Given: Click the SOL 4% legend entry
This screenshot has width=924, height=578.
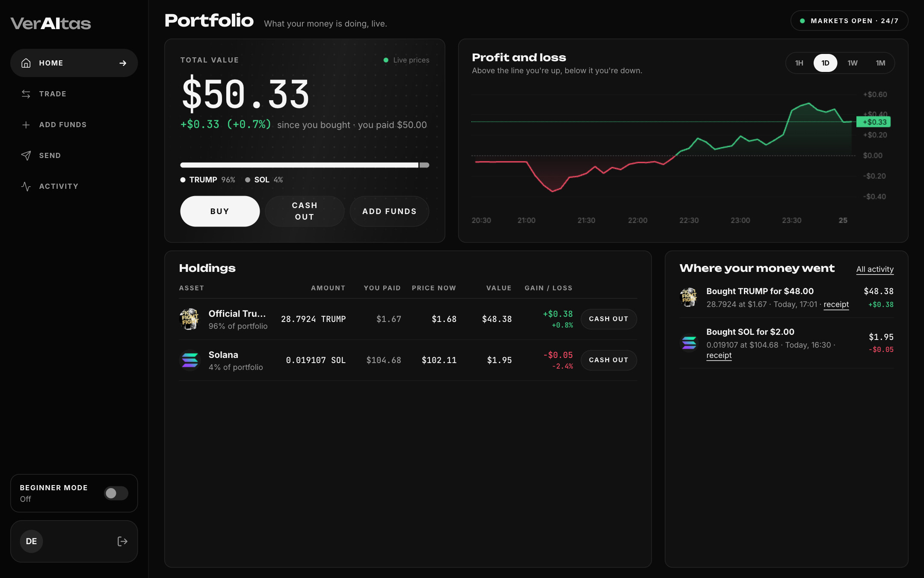Looking at the screenshot, I should [264, 180].
